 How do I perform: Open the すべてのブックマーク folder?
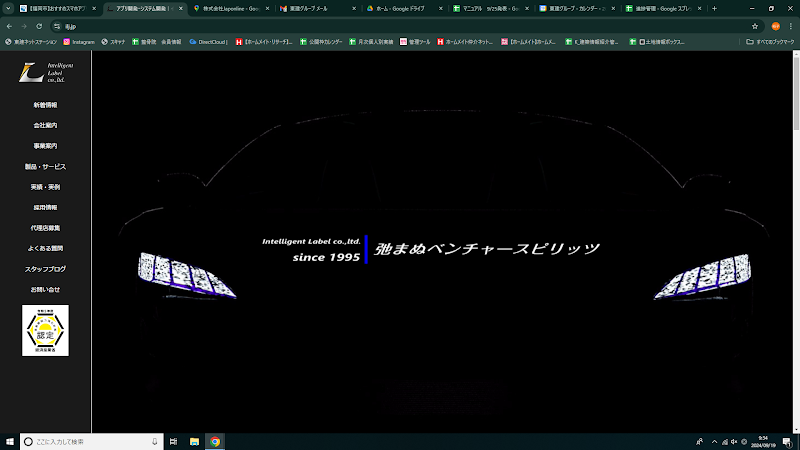(770, 42)
